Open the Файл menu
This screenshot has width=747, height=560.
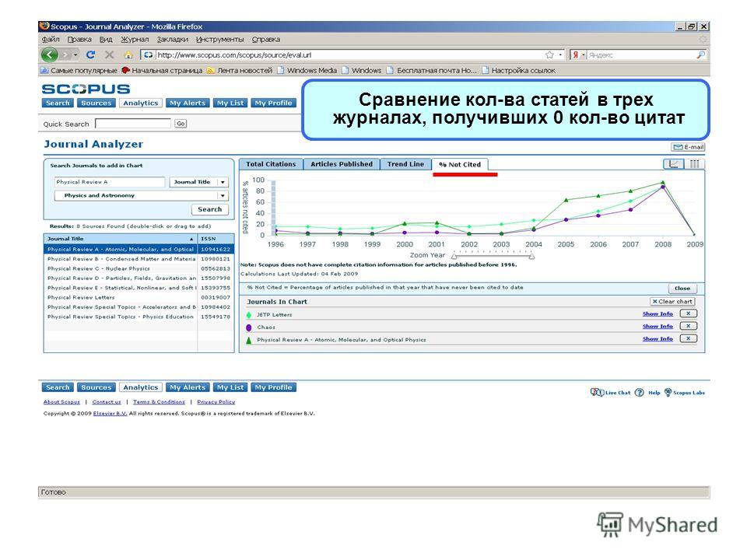(51, 40)
